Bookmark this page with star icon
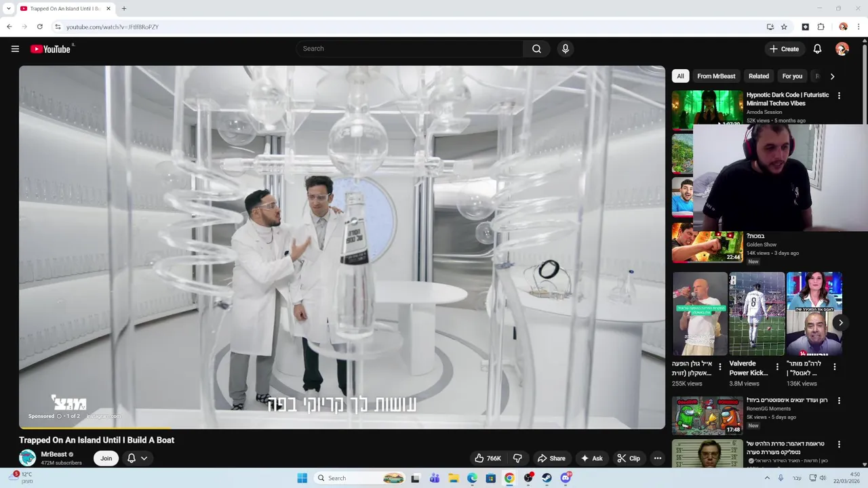The image size is (868, 488). [x=784, y=27]
